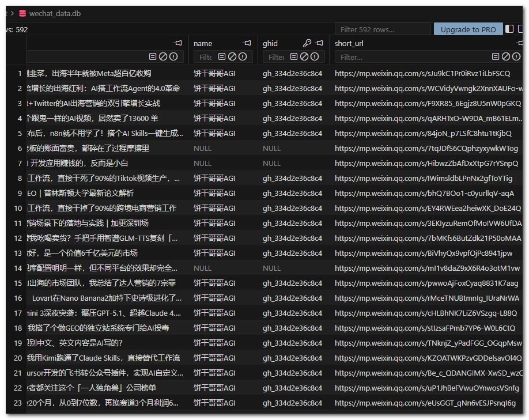Viewport: 529px width, 420px height.
Task: Click short_url ending 84joN_p7LSfC8htu1tKjbQ
Action: click(x=423, y=133)
